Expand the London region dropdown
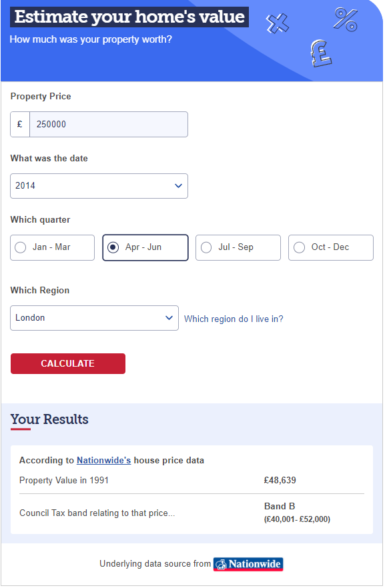The width and height of the screenshot is (385, 588). point(94,319)
